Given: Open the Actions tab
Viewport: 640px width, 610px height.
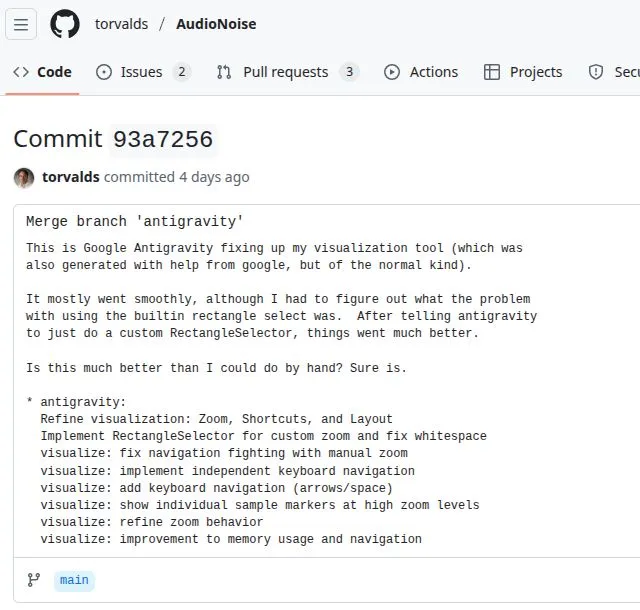Looking at the screenshot, I should (x=433, y=72).
